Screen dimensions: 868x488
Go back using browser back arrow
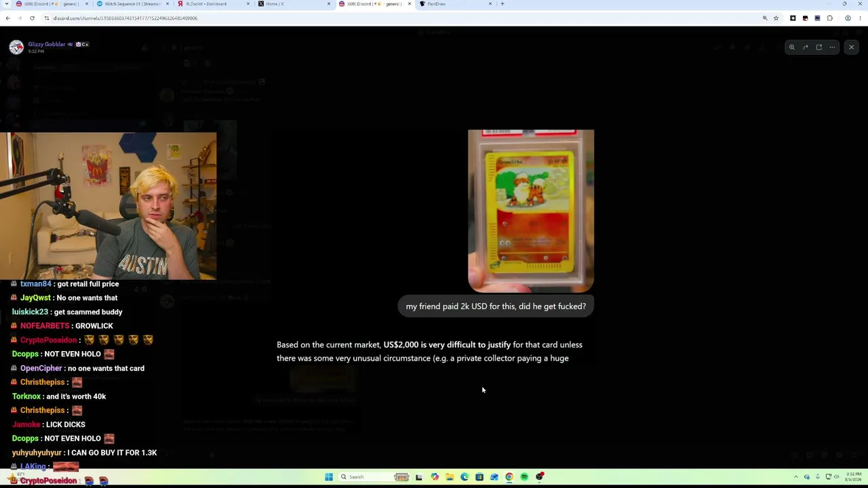pos(7,18)
